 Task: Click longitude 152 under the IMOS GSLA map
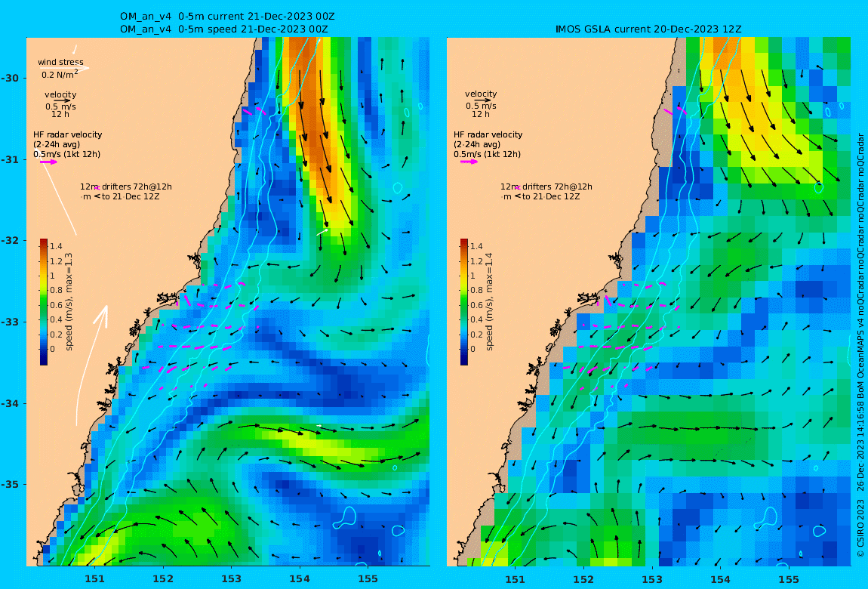[x=583, y=579]
